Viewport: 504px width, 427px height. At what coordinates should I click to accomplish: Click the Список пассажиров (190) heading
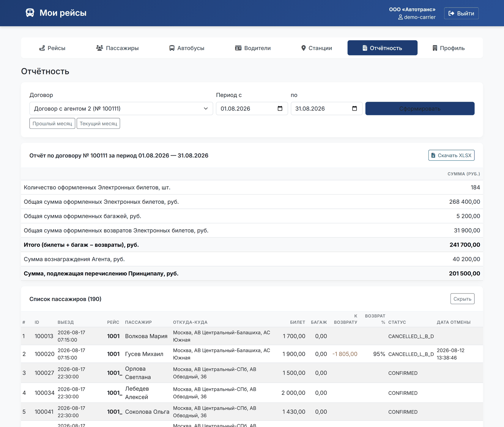coord(65,299)
